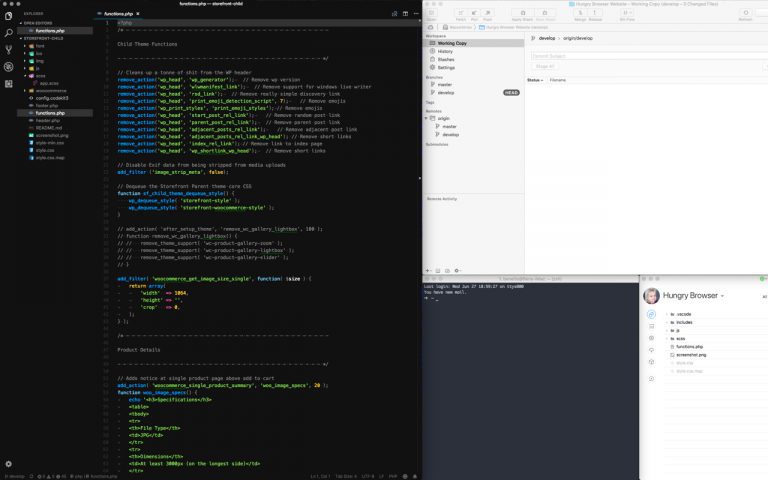The width and height of the screenshot is (768, 480).
Task: Open README.md in VS Code Explorer
Action: click(48, 128)
